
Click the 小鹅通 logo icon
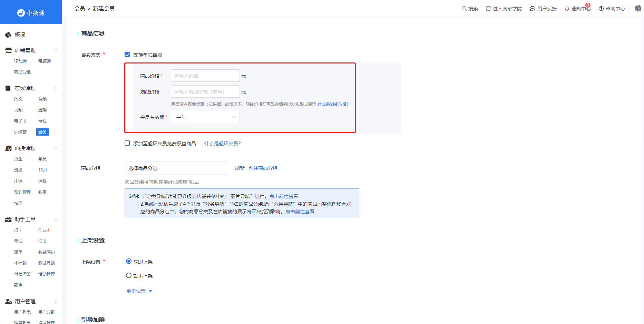pos(21,13)
